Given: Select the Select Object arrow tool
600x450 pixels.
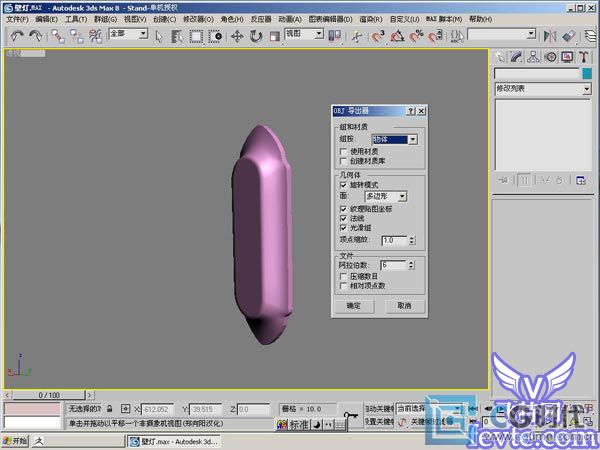Looking at the screenshot, I should (159, 36).
